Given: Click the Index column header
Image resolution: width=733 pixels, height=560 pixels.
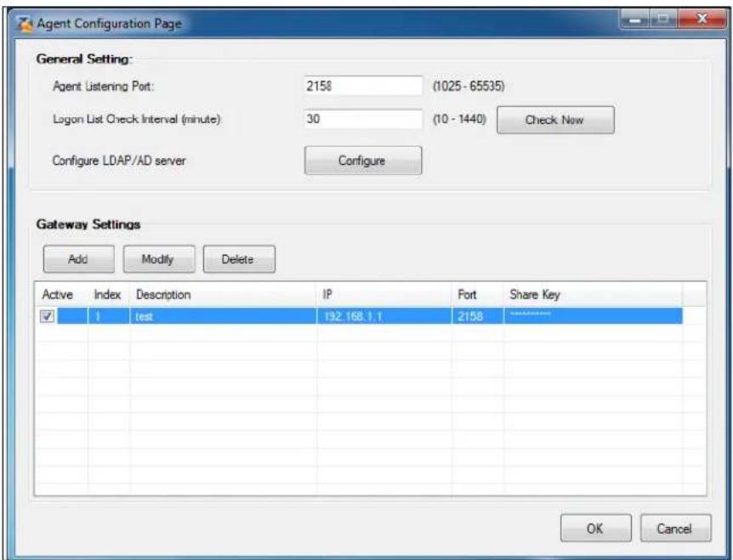Looking at the screenshot, I should pyautogui.click(x=109, y=295).
